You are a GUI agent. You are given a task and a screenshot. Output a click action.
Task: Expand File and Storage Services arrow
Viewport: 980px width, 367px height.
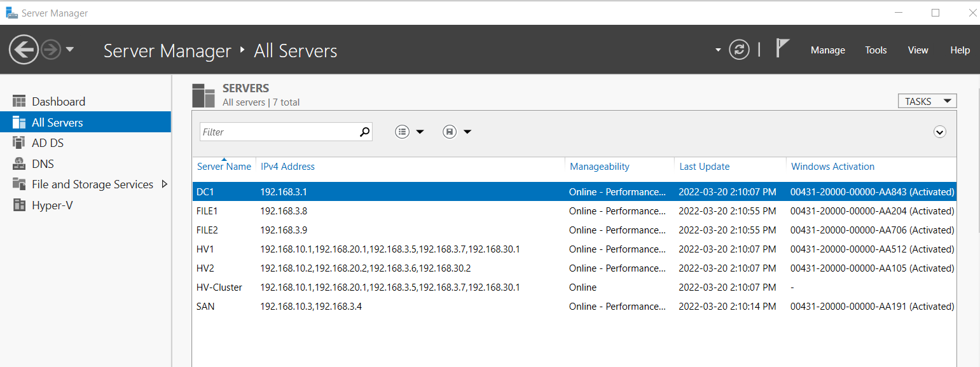click(x=165, y=184)
